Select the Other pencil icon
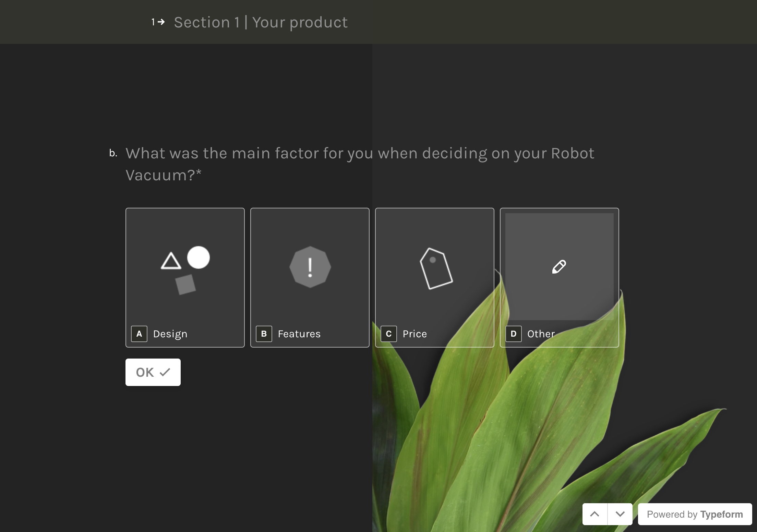The image size is (757, 532). (559, 267)
